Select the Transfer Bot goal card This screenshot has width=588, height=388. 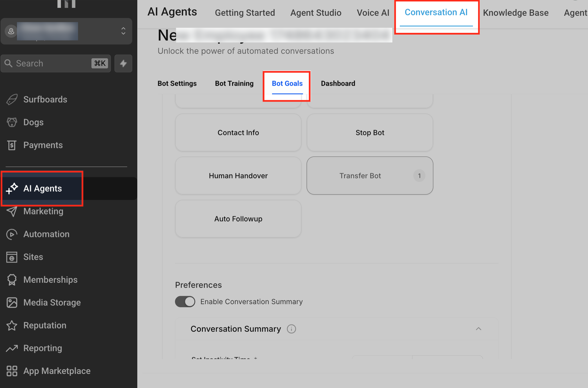click(369, 176)
